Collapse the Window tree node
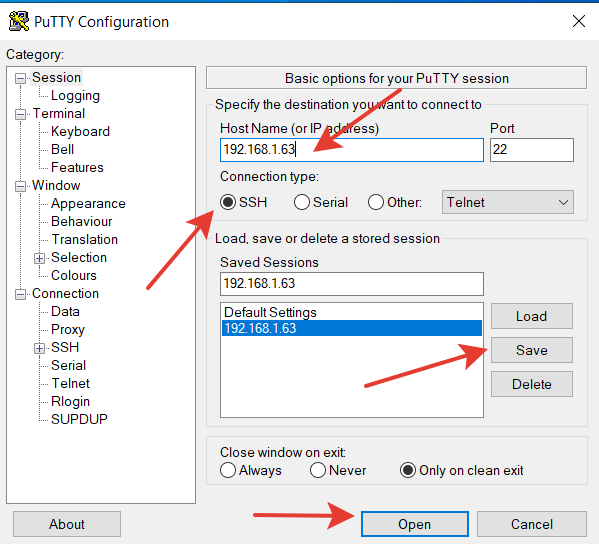 (x=20, y=186)
